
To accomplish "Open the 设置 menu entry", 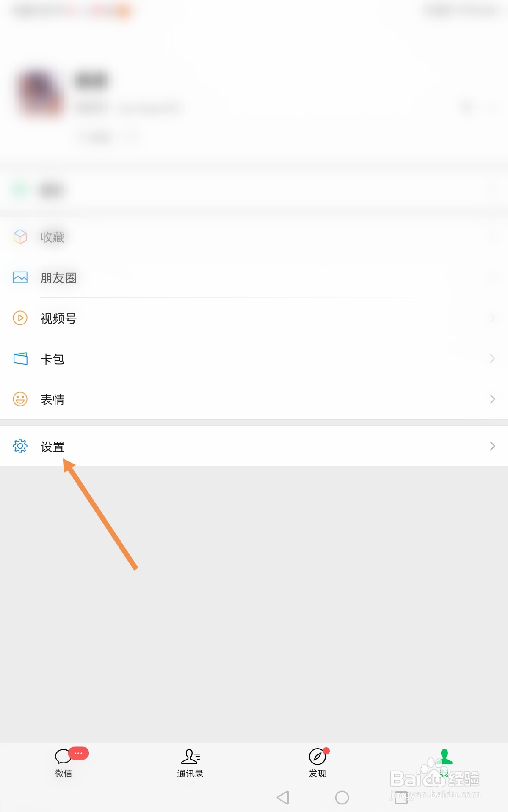I will coord(254,446).
